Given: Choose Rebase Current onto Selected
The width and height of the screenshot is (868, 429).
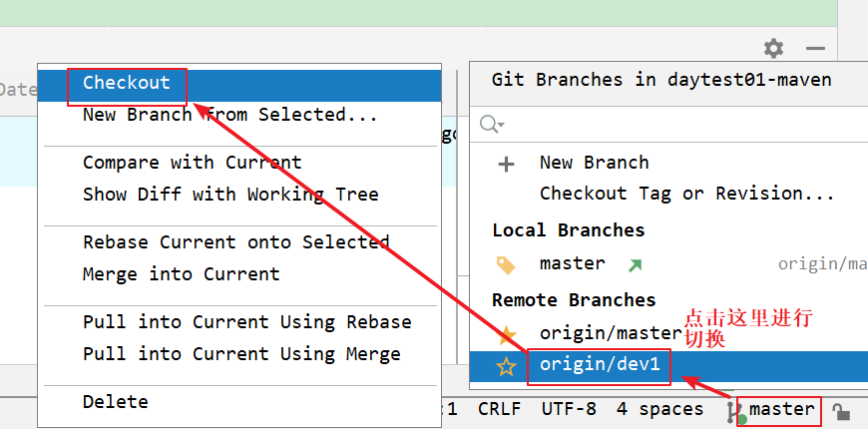Looking at the screenshot, I should pyautogui.click(x=235, y=242).
